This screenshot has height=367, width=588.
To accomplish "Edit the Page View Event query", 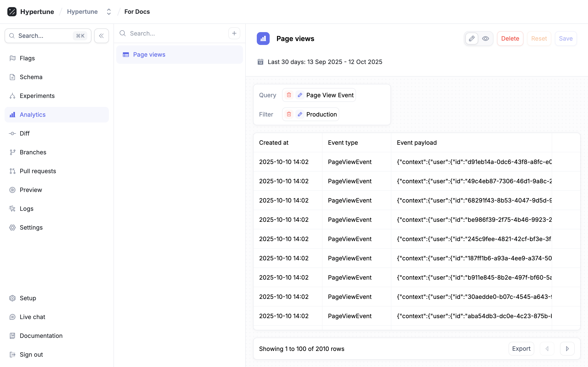I will click(x=300, y=95).
